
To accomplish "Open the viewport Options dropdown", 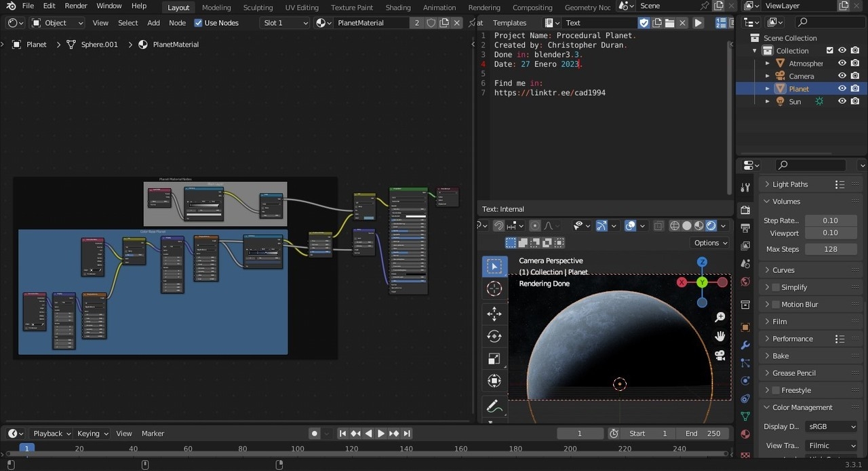I will click(x=710, y=242).
